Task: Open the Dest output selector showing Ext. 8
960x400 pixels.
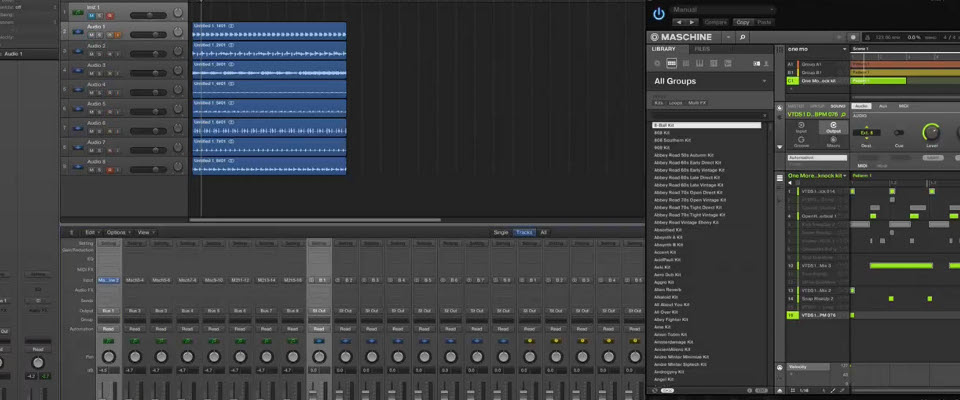Action: tap(866, 132)
